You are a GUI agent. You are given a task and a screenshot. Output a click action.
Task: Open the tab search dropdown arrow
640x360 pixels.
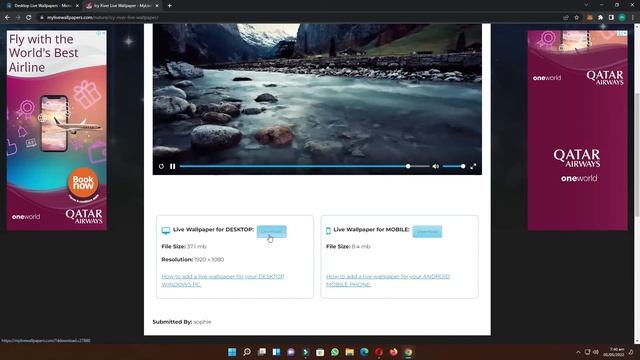point(586,5)
